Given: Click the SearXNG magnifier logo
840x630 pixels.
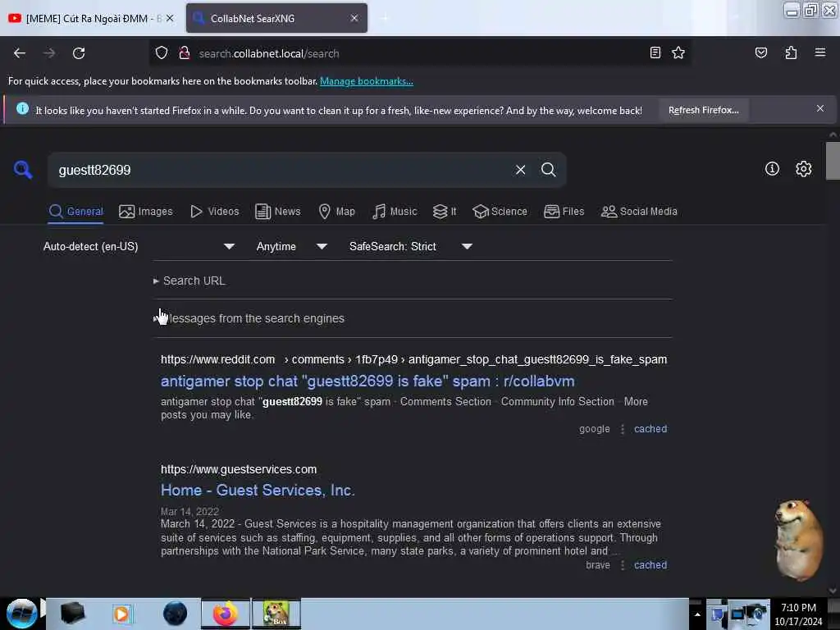Looking at the screenshot, I should pos(23,170).
